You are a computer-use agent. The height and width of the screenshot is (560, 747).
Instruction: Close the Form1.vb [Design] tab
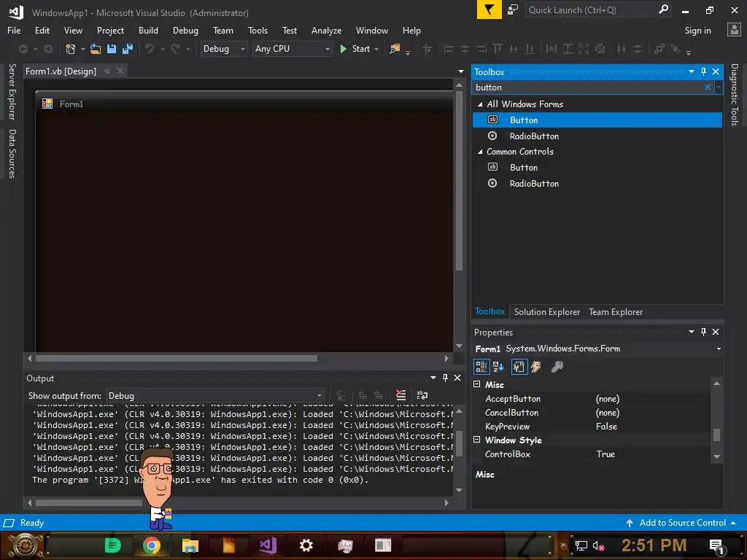click(120, 71)
